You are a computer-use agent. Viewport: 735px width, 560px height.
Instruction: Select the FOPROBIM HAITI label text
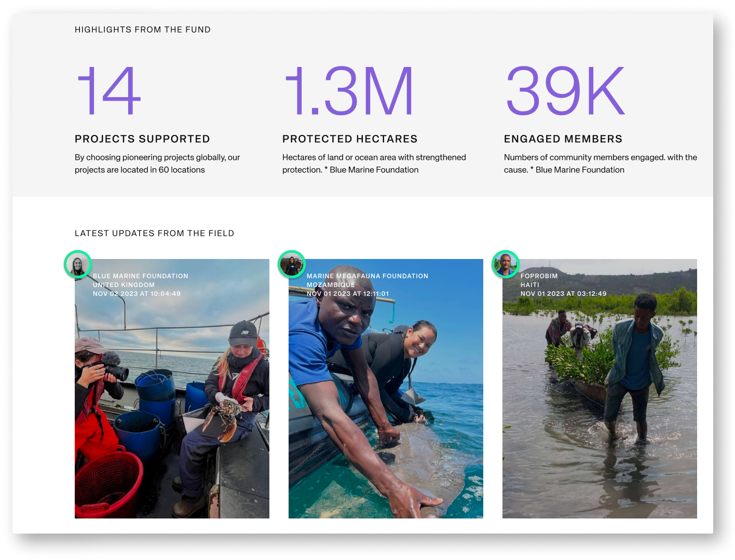click(x=539, y=280)
